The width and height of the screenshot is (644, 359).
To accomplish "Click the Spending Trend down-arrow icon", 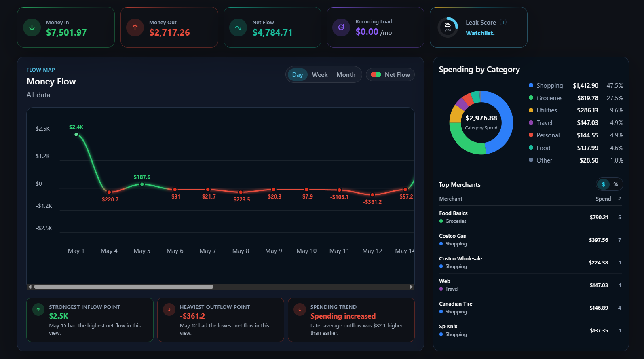I will (x=300, y=310).
